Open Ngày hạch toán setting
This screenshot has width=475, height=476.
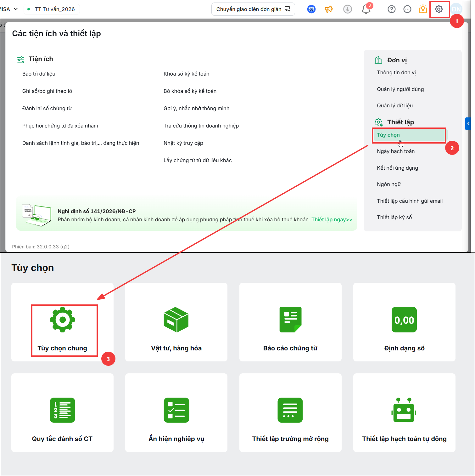click(x=396, y=151)
